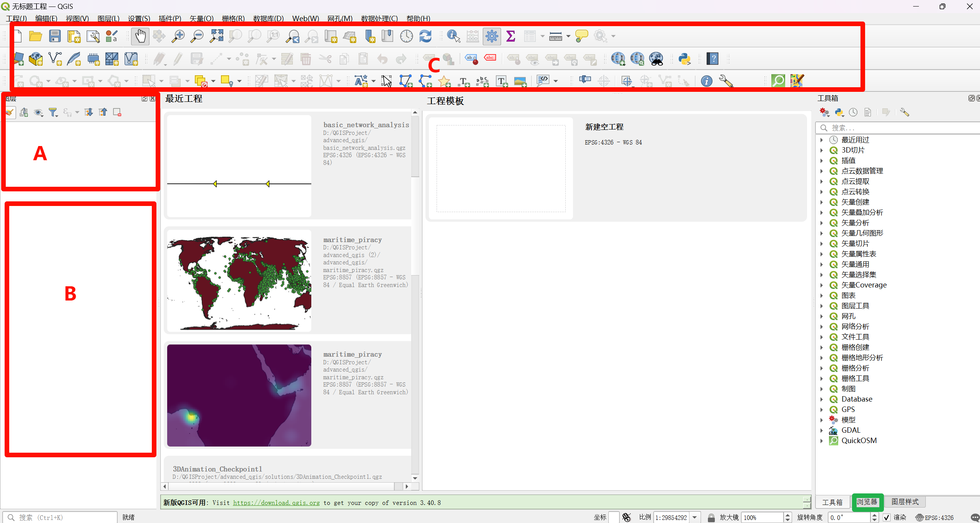Viewport: 980px width, 523px height.
Task: Open the New Print Layout icon
Action: tap(74, 36)
